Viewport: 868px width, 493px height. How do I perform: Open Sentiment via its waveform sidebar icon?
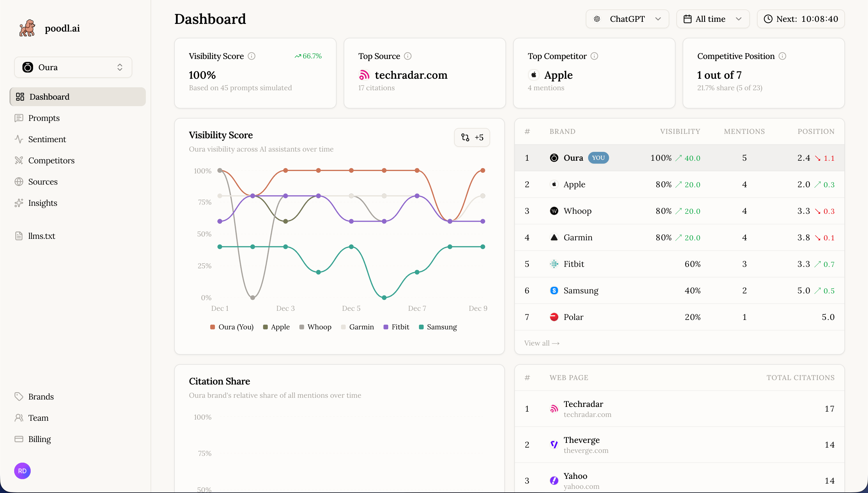[x=19, y=139]
